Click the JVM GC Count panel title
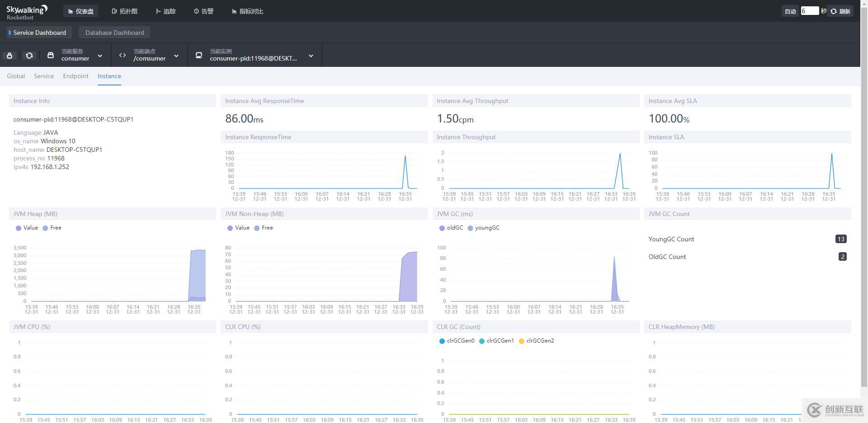Screen dimensions: 868x423 (x=669, y=214)
